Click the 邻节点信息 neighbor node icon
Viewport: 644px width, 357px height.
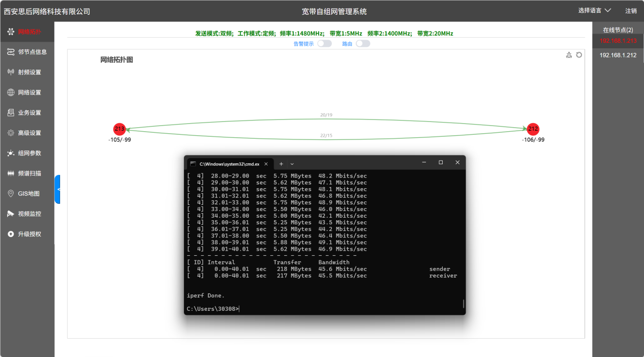(x=11, y=52)
